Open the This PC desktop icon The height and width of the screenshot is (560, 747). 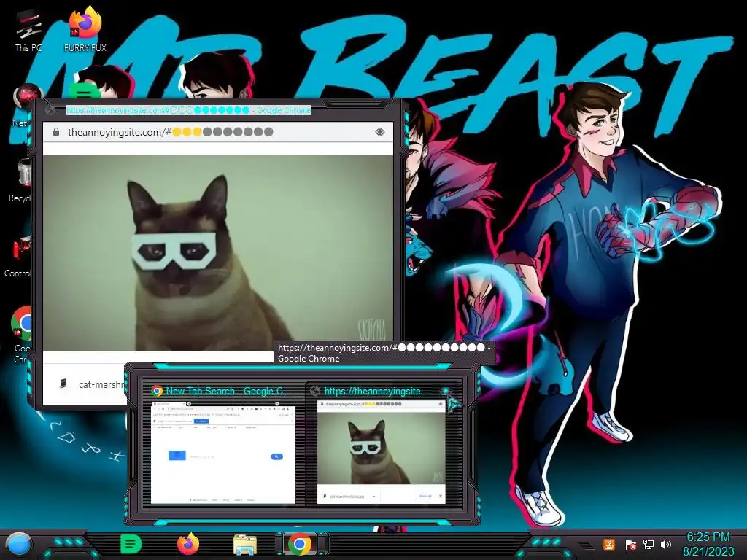pos(28,31)
